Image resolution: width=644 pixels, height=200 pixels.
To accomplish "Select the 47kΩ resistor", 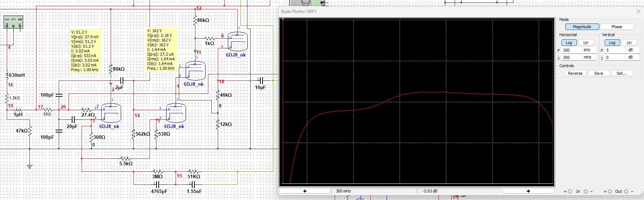I will [30, 131].
